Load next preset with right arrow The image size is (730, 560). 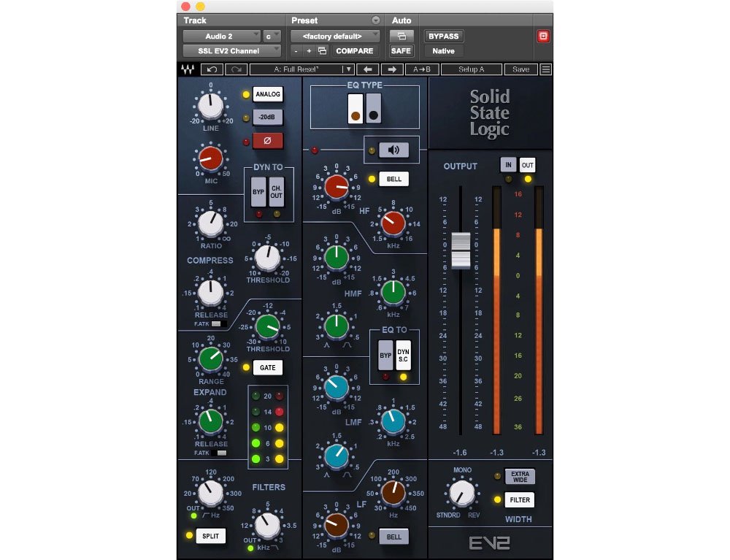(x=392, y=69)
